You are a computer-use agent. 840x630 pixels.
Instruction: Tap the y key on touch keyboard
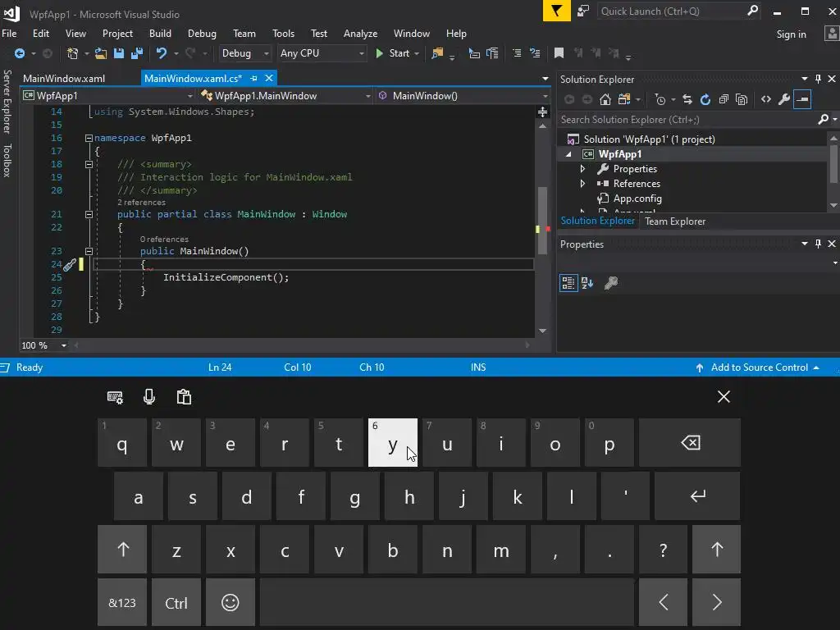click(393, 442)
